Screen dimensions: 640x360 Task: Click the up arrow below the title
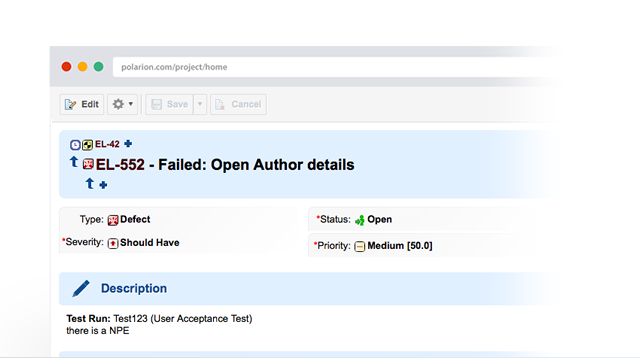90,184
